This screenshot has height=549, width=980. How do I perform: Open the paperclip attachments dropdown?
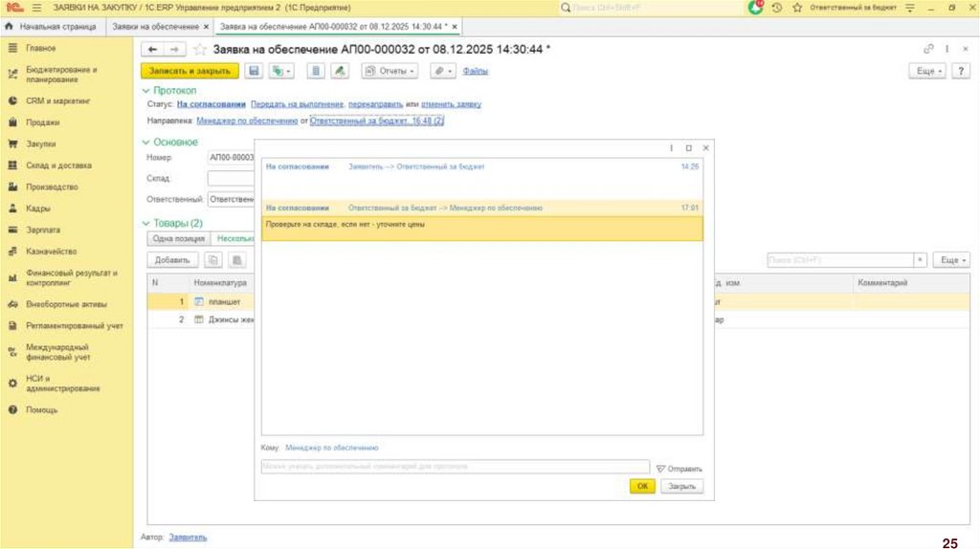(x=443, y=71)
